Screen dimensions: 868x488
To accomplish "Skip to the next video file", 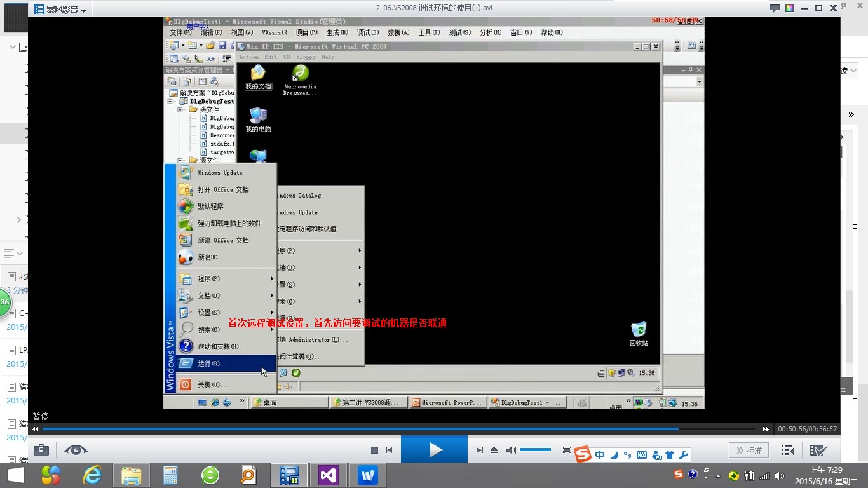I will 480,451.
